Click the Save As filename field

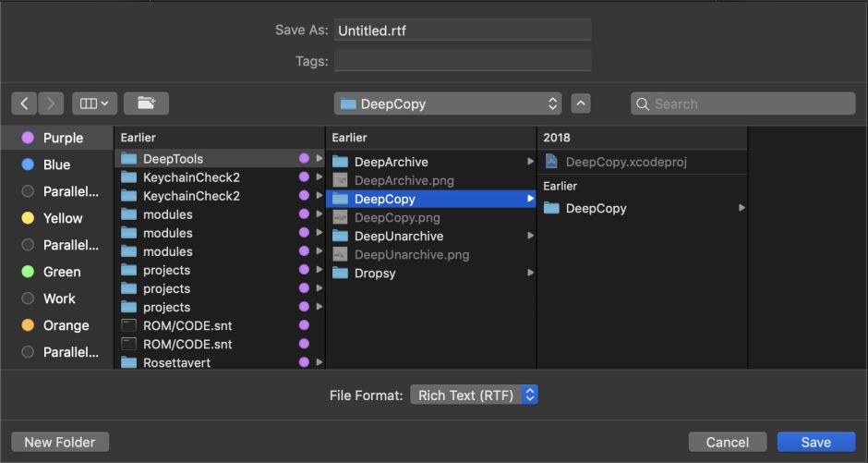click(463, 30)
